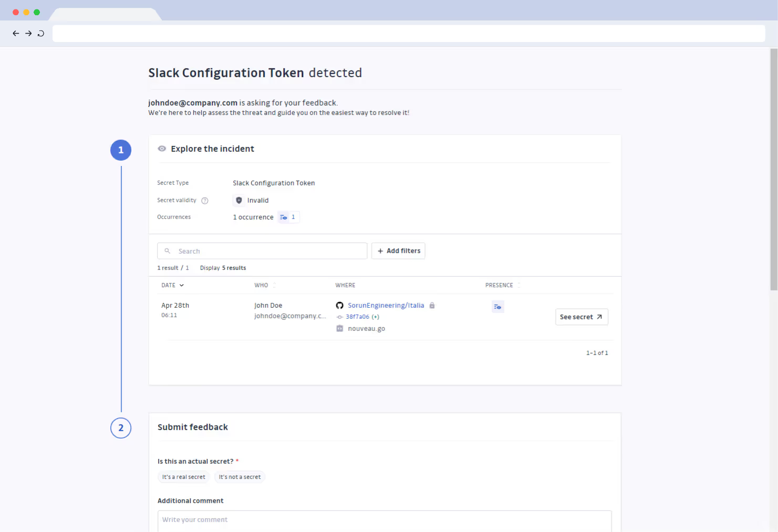This screenshot has width=778, height=532.
Task: Open the SorunEngineering/Italia repository link
Action: [386, 306]
